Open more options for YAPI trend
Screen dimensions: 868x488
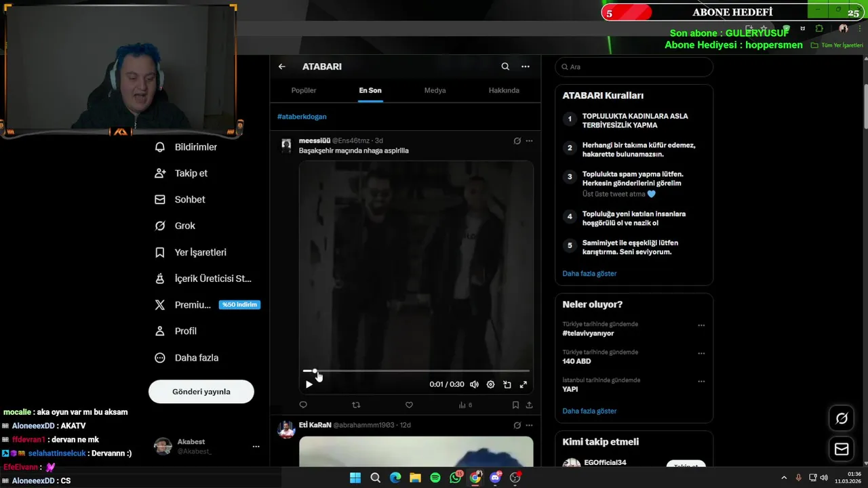pyautogui.click(x=701, y=381)
